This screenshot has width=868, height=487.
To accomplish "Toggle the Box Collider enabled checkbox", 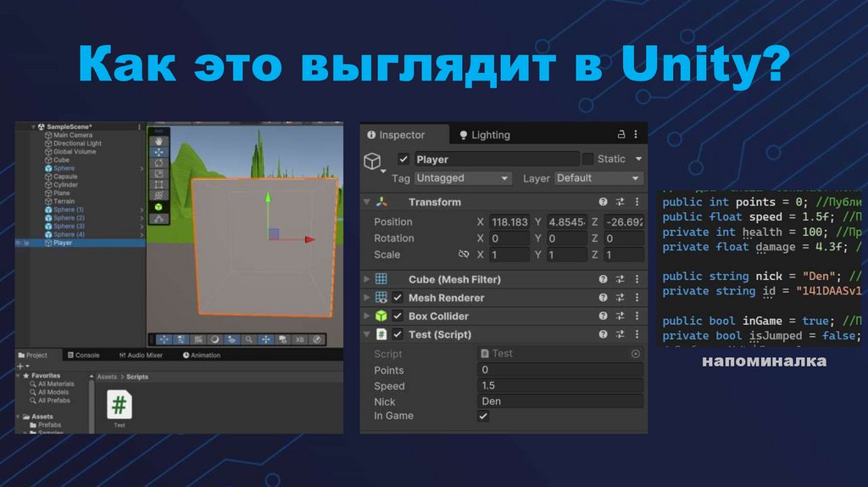I will point(398,316).
